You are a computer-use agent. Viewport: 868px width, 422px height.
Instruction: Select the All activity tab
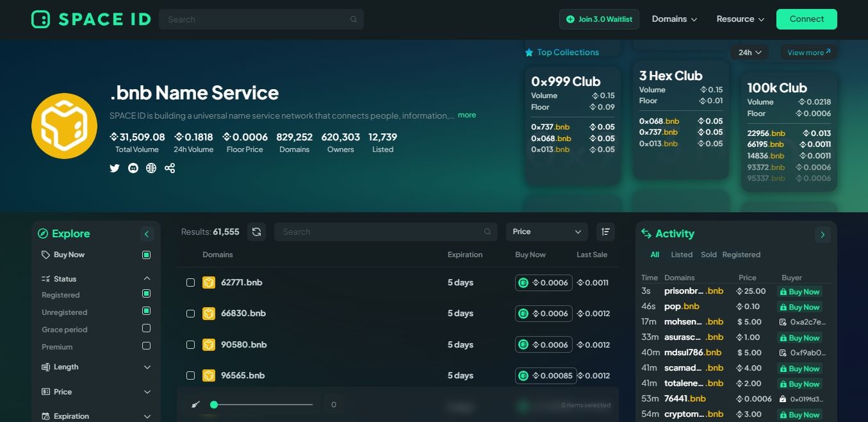tap(655, 255)
